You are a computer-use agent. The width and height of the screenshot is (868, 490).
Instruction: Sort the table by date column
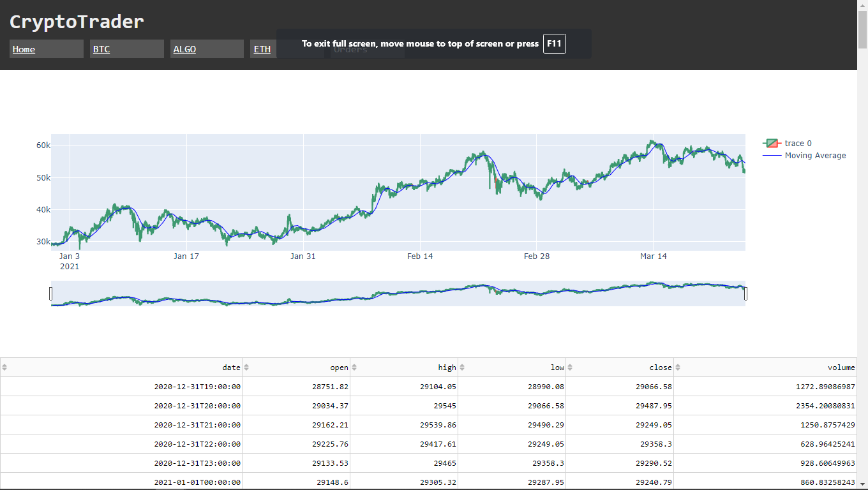click(x=5, y=367)
